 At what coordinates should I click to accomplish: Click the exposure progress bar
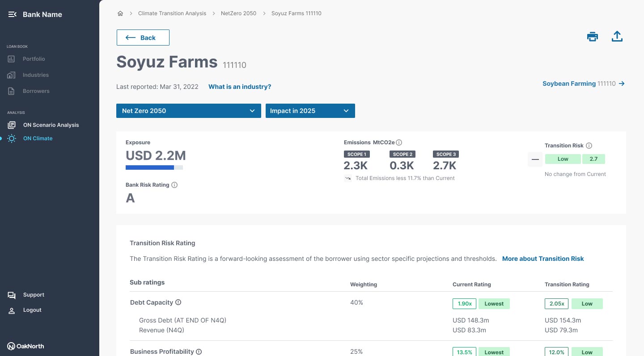(x=154, y=168)
